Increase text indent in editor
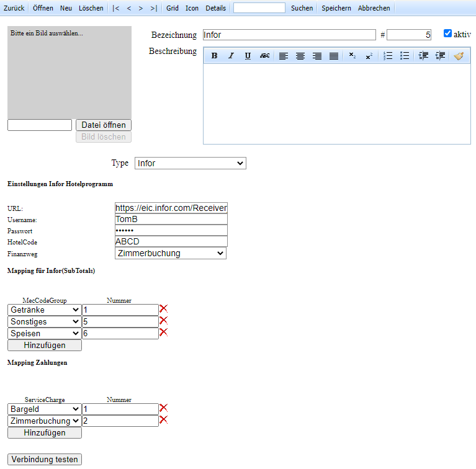The height and width of the screenshot is (469, 476). [423, 56]
